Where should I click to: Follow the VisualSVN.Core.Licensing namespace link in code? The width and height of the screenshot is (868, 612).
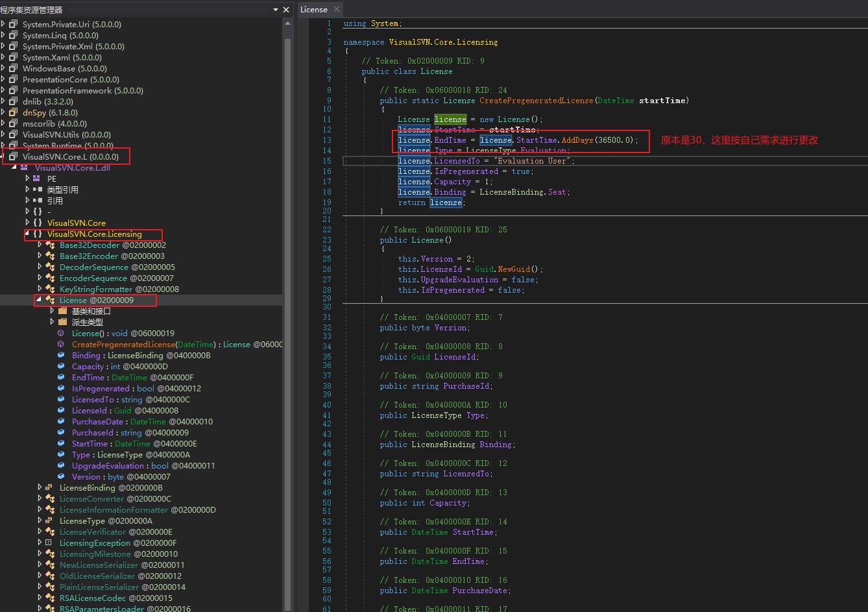click(x=443, y=42)
